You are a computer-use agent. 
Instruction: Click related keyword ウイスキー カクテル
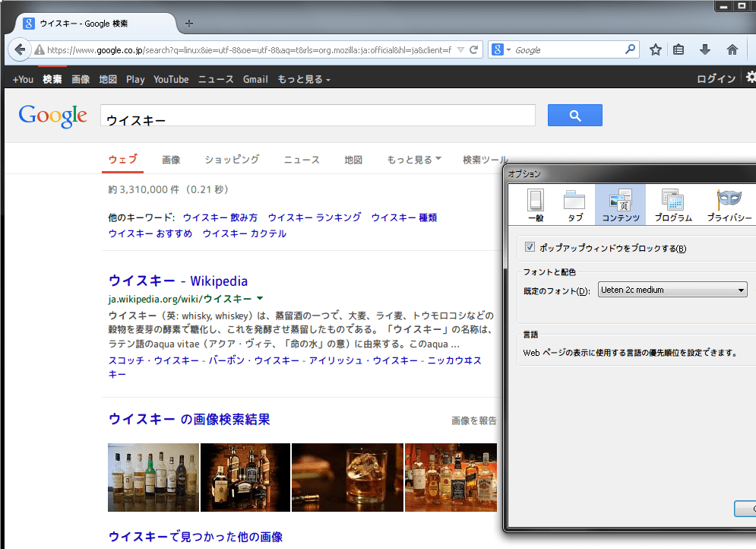tap(245, 233)
